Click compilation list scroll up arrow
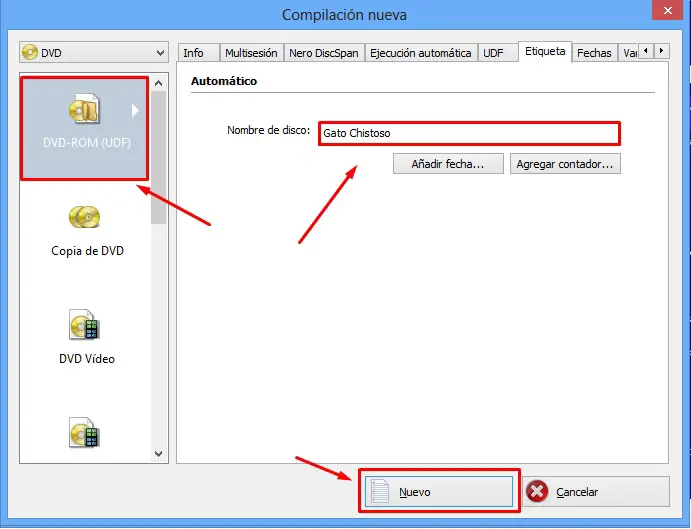Image resolution: width=691 pixels, height=529 pixels. (x=159, y=83)
